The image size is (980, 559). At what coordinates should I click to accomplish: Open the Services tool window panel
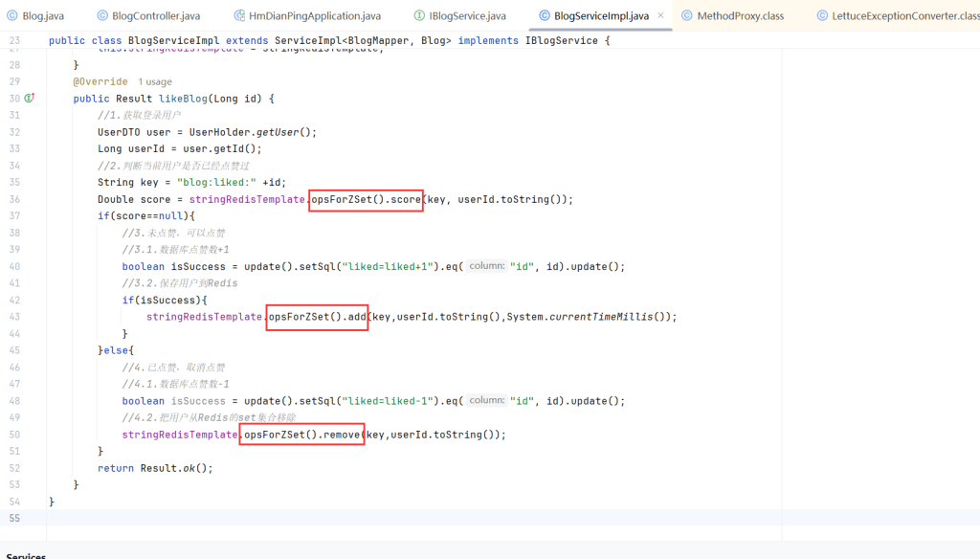(x=26, y=554)
